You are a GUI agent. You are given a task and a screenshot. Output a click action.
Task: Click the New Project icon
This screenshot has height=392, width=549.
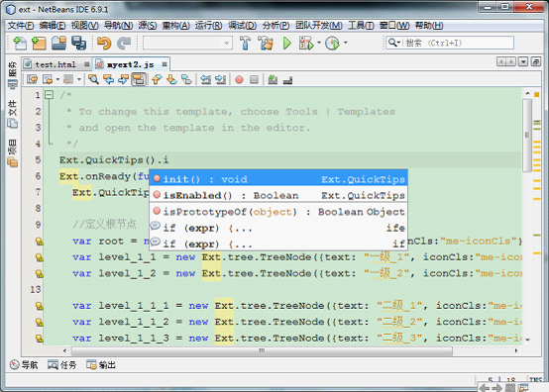(39, 43)
